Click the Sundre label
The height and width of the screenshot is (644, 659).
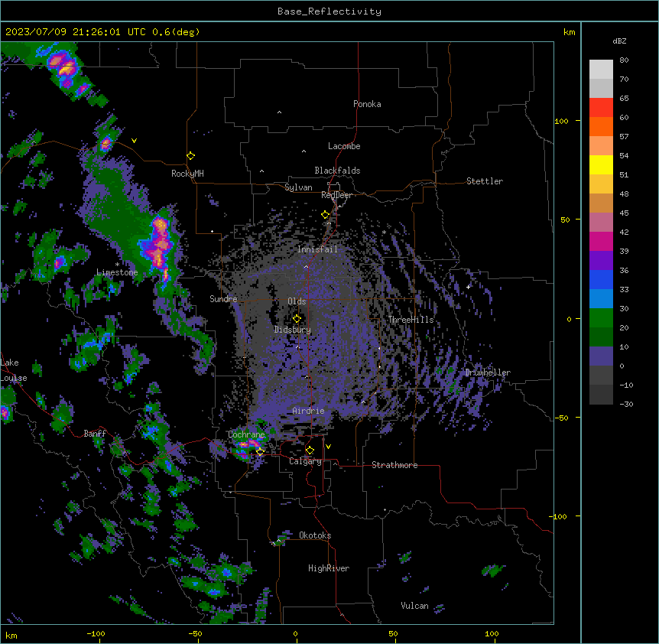(x=223, y=299)
